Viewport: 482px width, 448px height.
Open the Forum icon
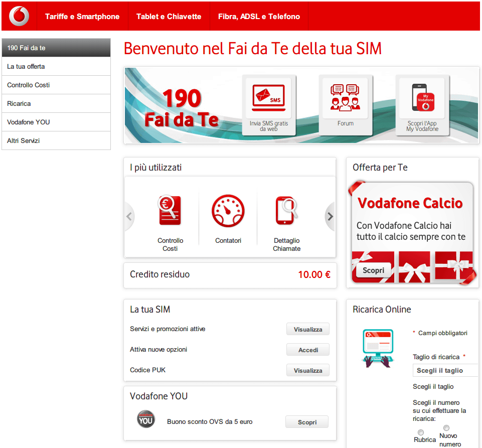(345, 105)
